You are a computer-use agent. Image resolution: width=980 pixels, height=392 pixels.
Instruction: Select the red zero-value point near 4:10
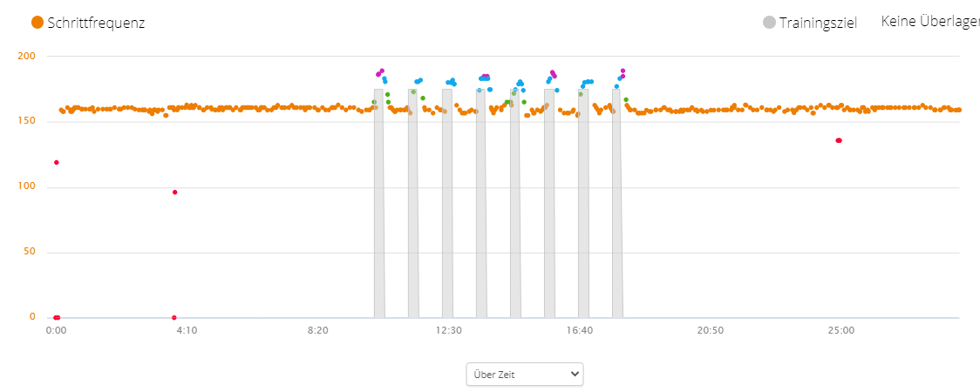(x=174, y=317)
